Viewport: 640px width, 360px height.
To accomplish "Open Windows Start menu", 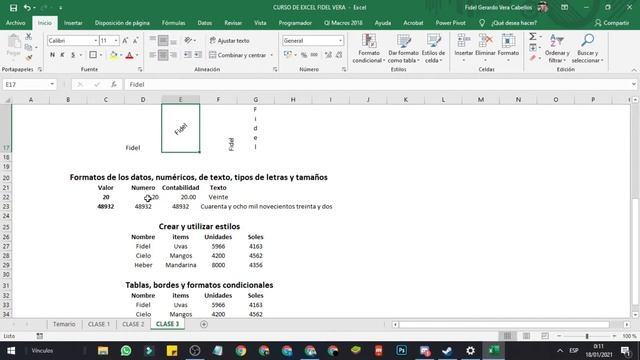I will [x=11, y=351].
